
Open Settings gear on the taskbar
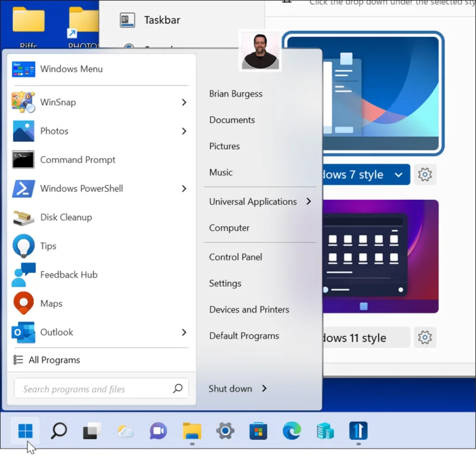point(225,431)
